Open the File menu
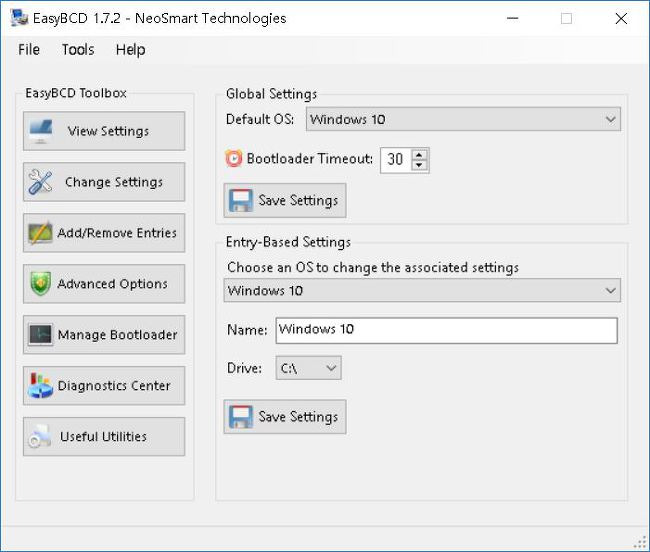650x552 pixels. click(x=29, y=50)
